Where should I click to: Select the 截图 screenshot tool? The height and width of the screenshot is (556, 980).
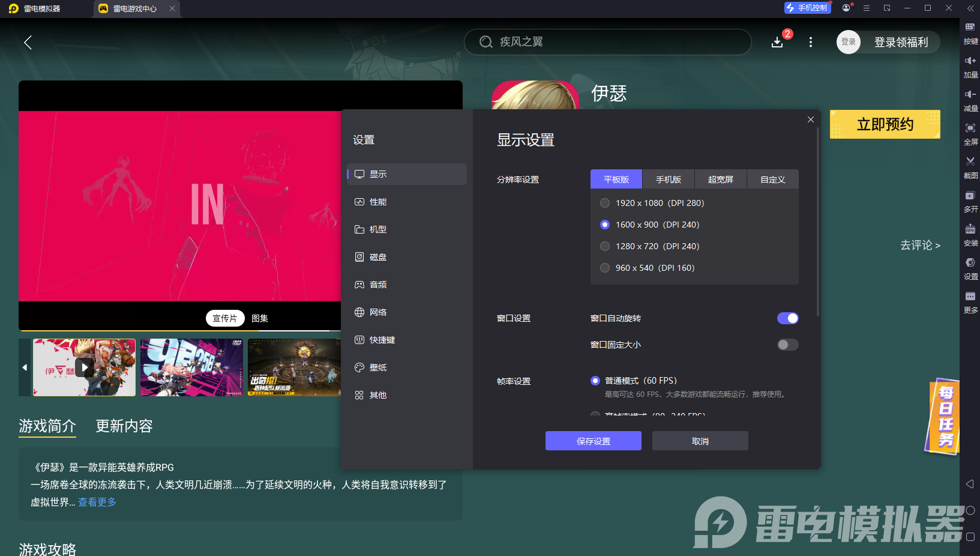[970, 168]
